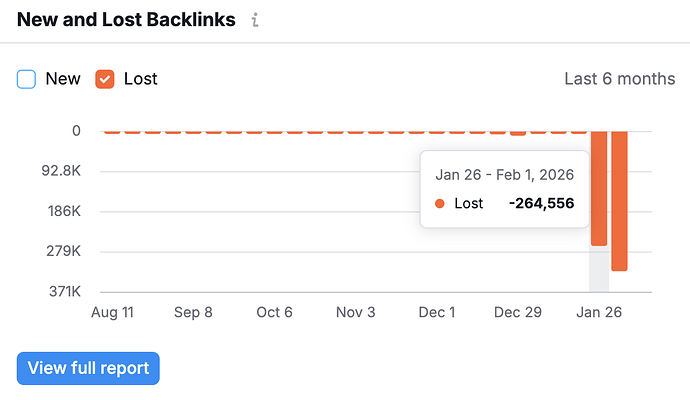Click the -264,556 value in tooltip

coord(541,204)
